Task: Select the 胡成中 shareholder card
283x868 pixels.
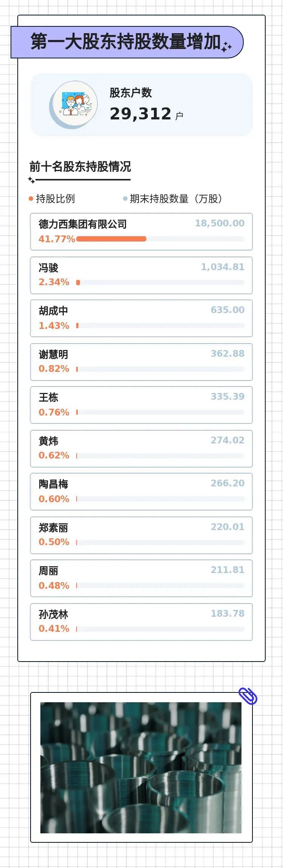Action: [x=141, y=318]
